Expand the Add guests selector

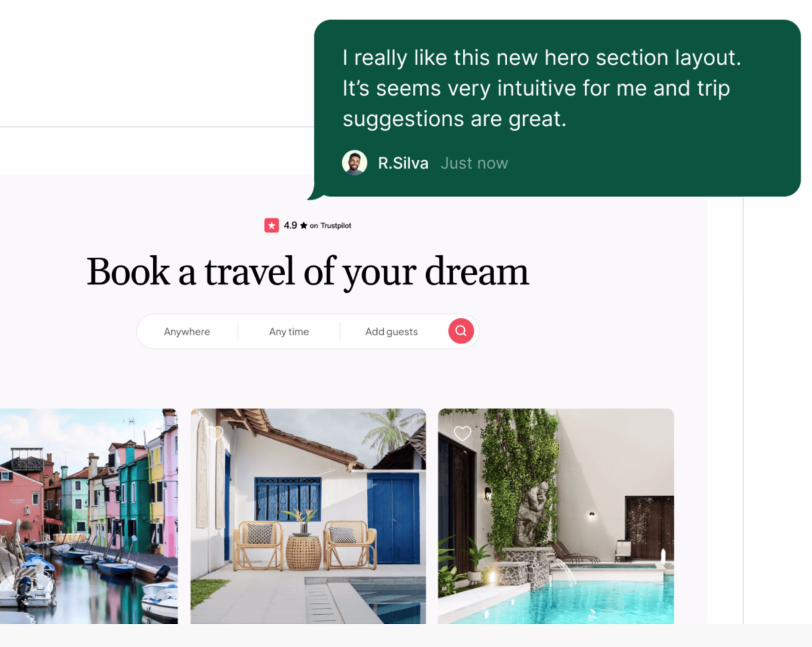[x=391, y=331]
